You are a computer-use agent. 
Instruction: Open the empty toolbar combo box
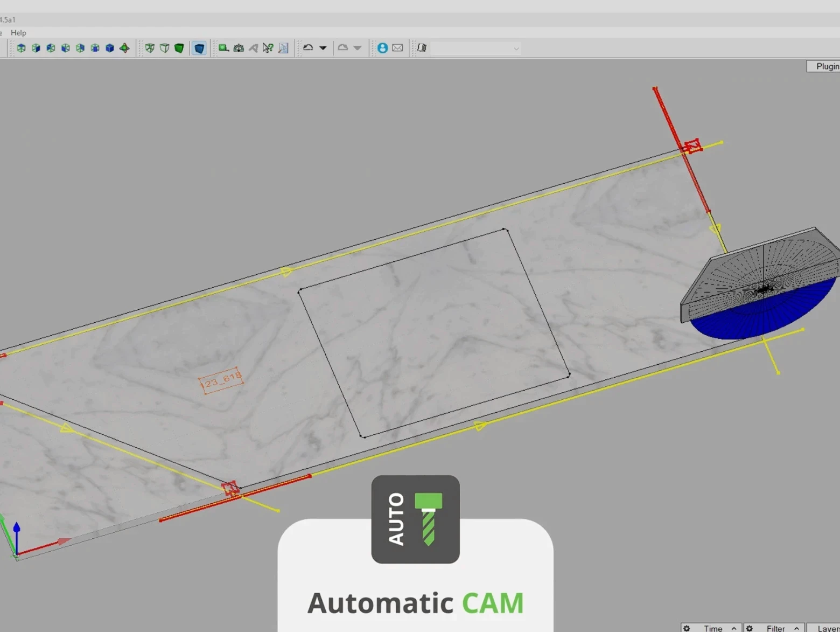(x=475, y=48)
